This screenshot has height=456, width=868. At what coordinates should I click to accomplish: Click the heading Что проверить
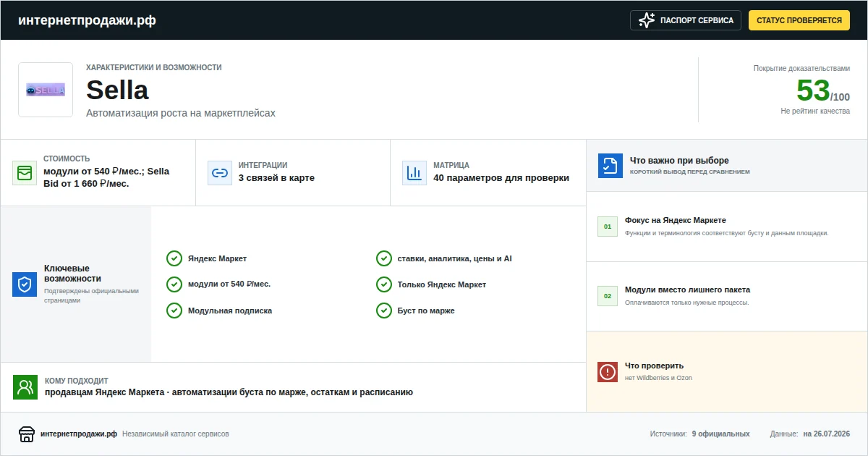point(654,366)
